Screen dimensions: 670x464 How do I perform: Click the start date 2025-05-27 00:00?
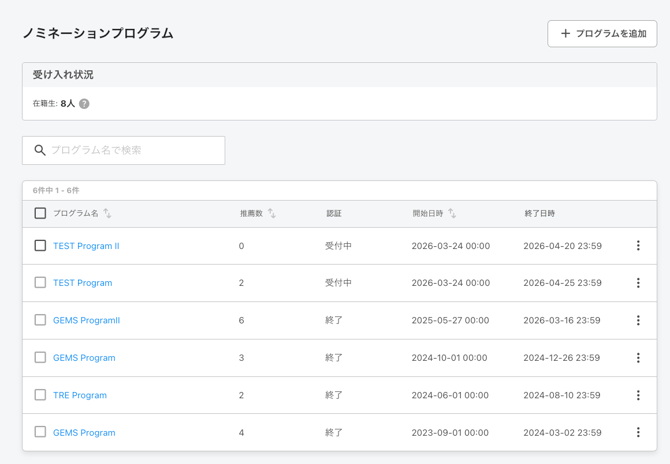[x=450, y=320]
